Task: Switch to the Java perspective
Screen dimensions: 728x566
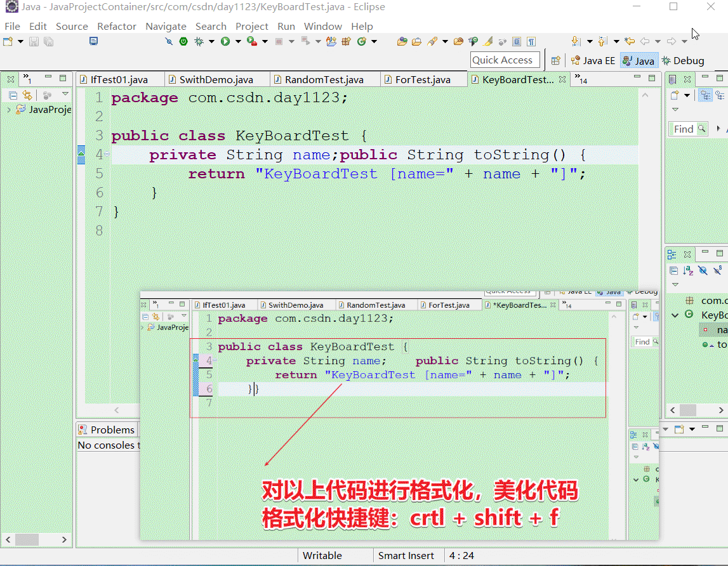Action: pos(639,61)
